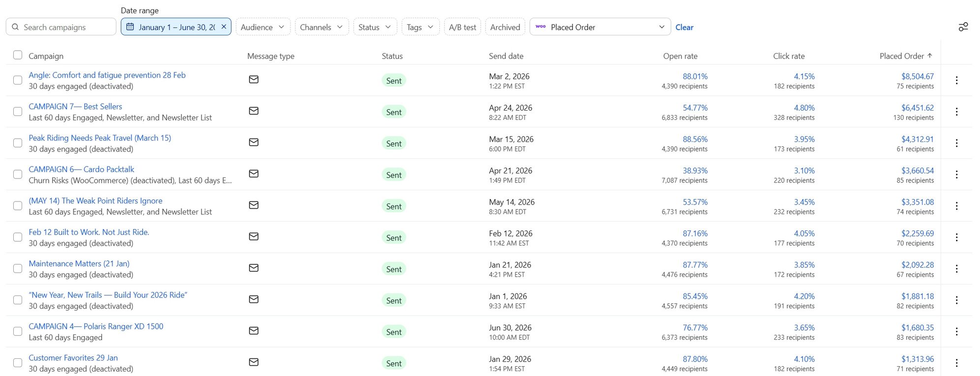Check the New Year, New Trails row
The width and height of the screenshot is (980, 376).
click(18, 300)
